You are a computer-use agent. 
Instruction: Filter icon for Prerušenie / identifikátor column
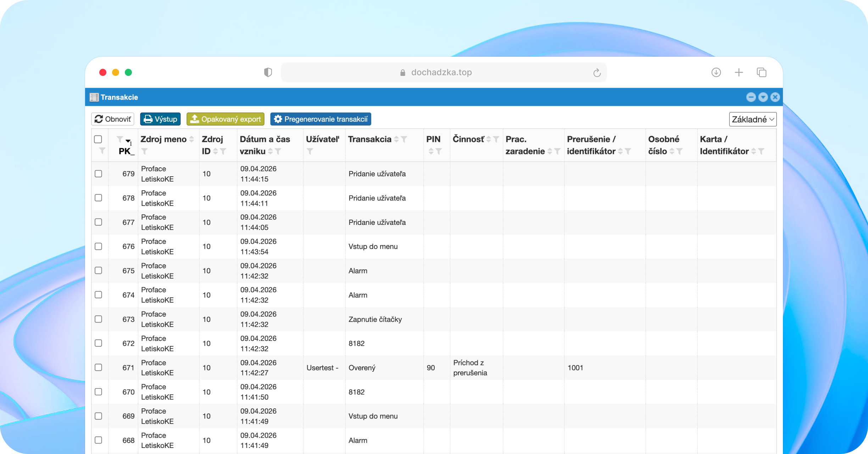coord(628,151)
